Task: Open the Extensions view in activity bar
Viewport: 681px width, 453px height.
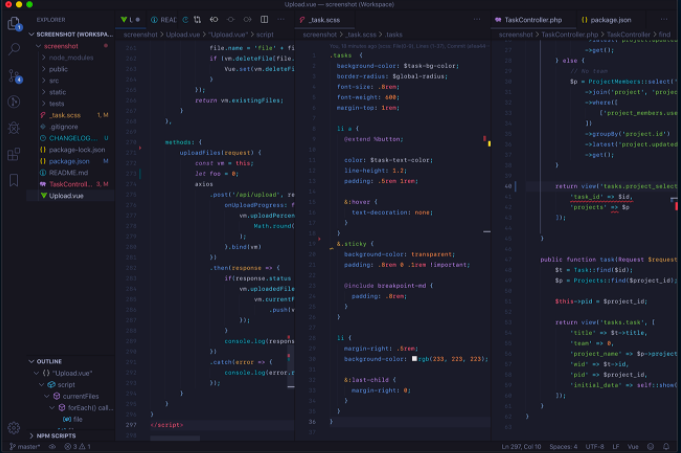Action: [14, 154]
